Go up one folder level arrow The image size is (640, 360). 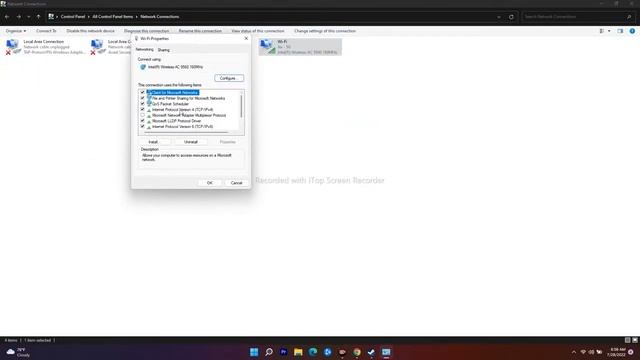tap(38, 17)
